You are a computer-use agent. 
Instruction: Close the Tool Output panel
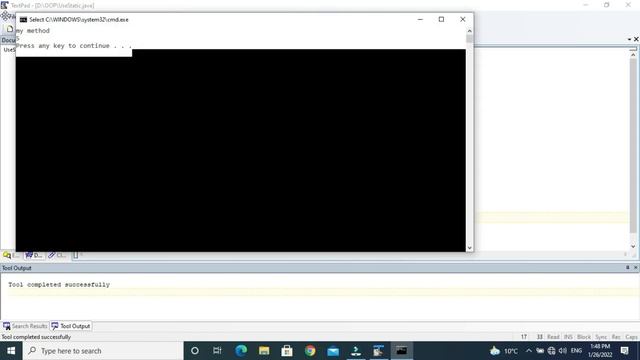coord(636,268)
